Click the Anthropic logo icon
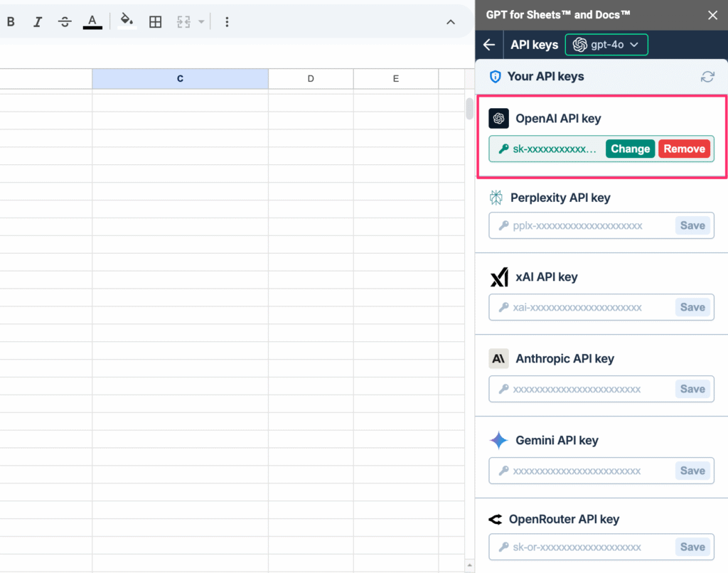This screenshot has height=573, width=728. [x=498, y=359]
